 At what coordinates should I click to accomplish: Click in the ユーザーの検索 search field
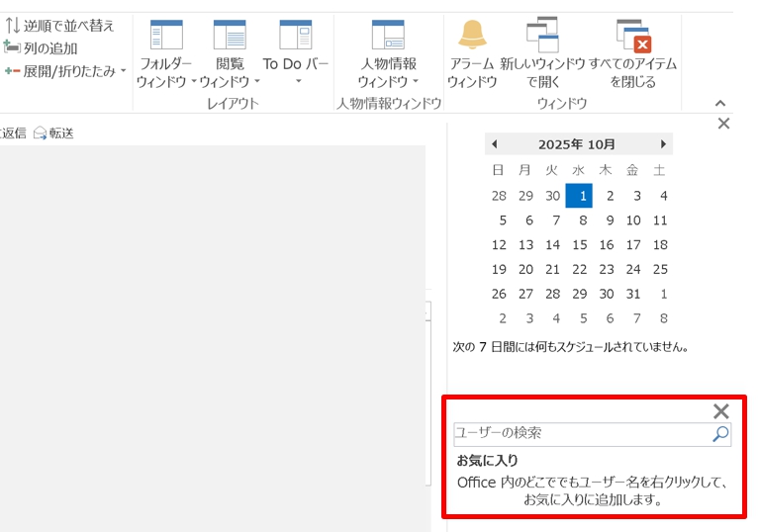581,434
